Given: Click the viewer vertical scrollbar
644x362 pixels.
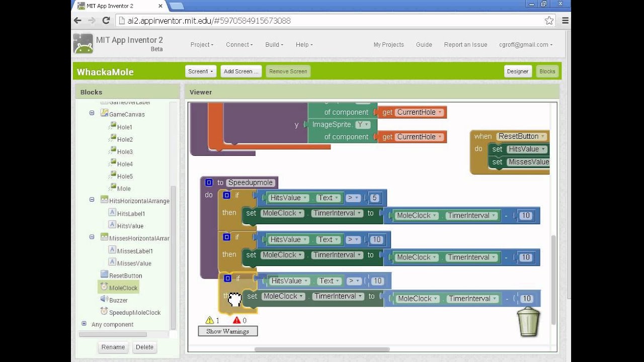Looking at the screenshot, I should click(x=553, y=279).
